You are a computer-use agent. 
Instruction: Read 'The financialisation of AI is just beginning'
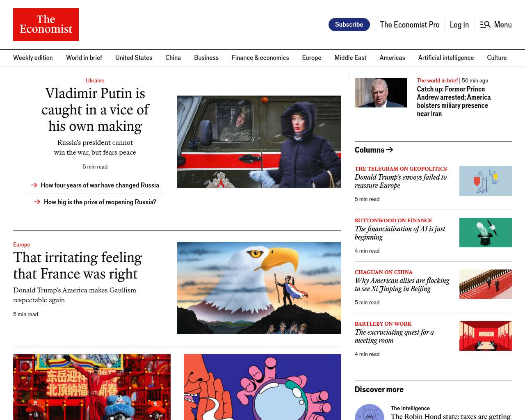pyautogui.click(x=400, y=233)
